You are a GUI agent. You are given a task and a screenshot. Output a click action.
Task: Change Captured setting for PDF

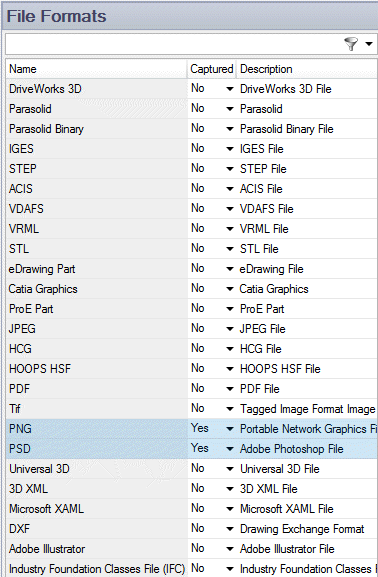pos(212,389)
